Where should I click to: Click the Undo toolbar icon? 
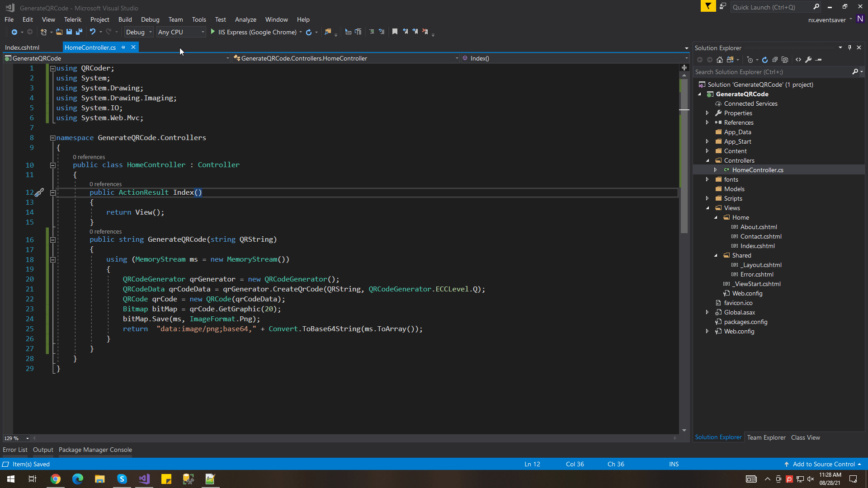tap(92, 32)
